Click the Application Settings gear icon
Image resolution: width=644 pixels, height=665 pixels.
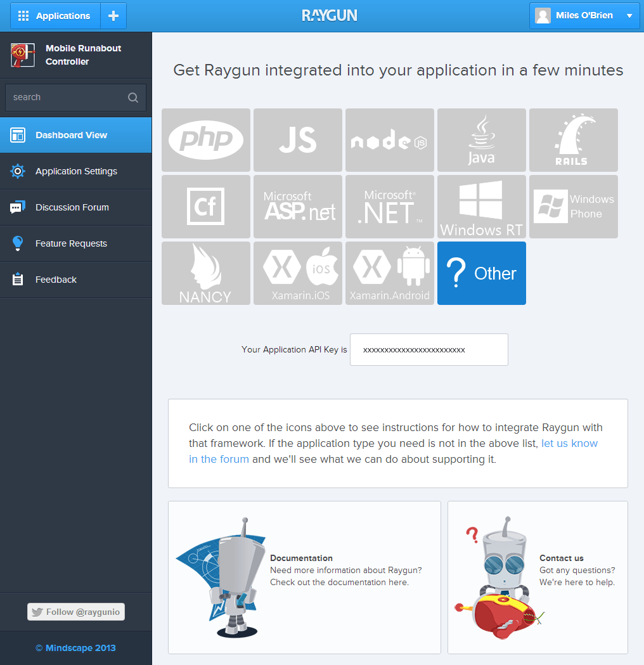point(17,171)
